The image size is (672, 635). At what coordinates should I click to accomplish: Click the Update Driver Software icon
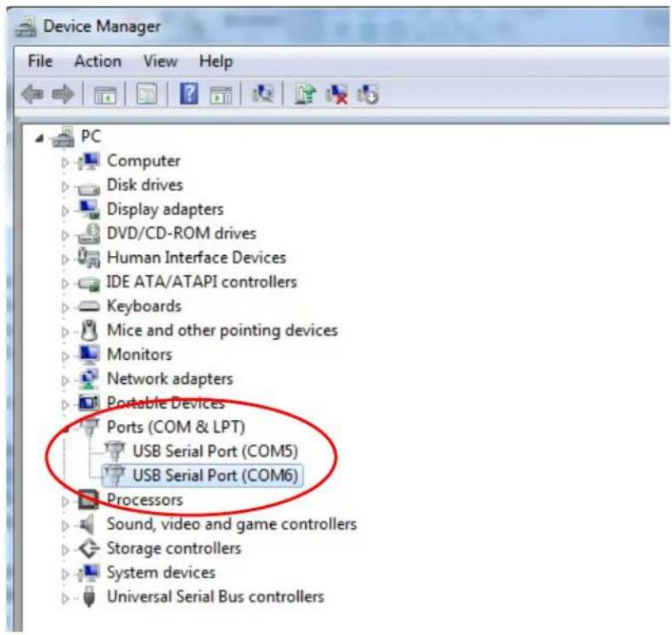point(305,94)
